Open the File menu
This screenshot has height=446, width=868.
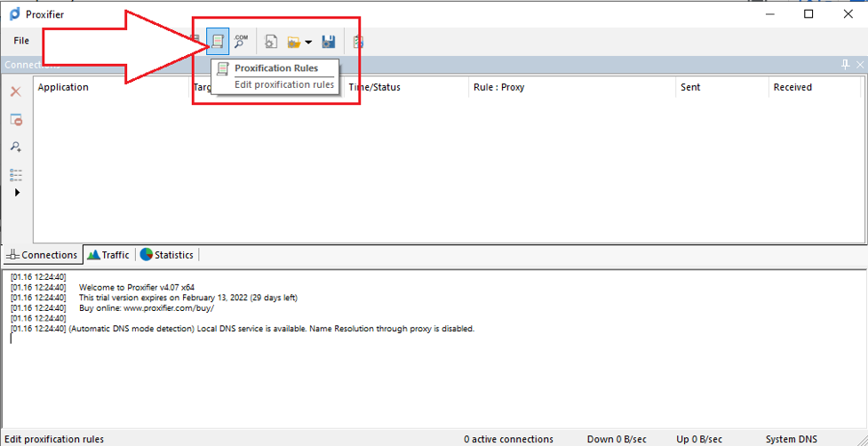[21, 41]
